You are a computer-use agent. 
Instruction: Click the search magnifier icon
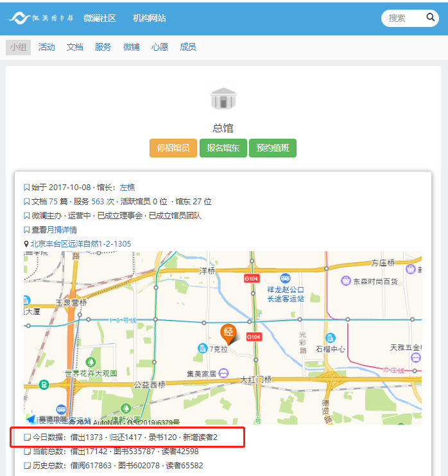[x=431, y=18]
